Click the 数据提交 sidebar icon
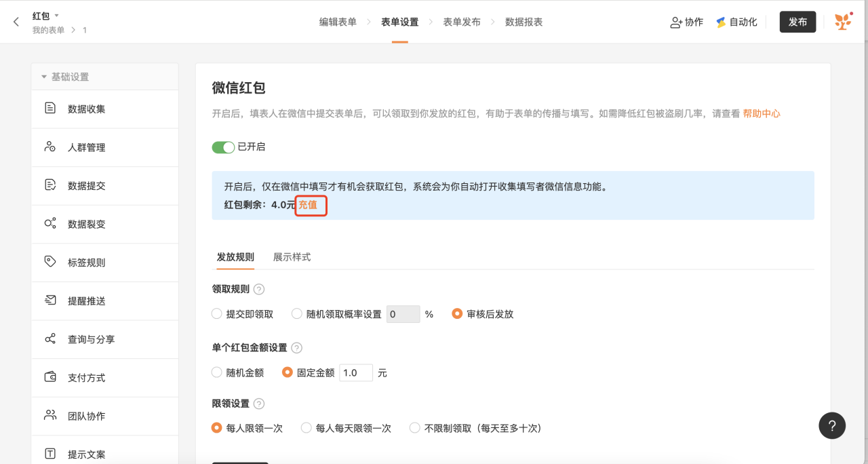The height and width of the screenshot is (464, 868). (50, 185)
